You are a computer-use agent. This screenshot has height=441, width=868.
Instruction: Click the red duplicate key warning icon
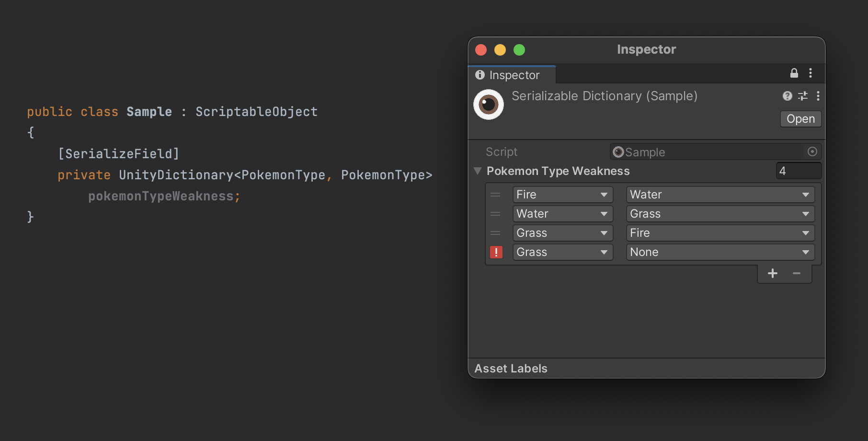[496, 252]
